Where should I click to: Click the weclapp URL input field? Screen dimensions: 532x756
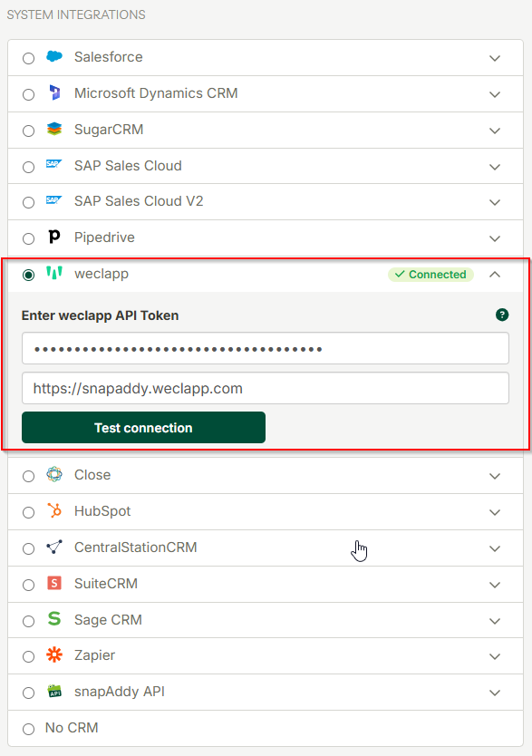pos(266,388)
